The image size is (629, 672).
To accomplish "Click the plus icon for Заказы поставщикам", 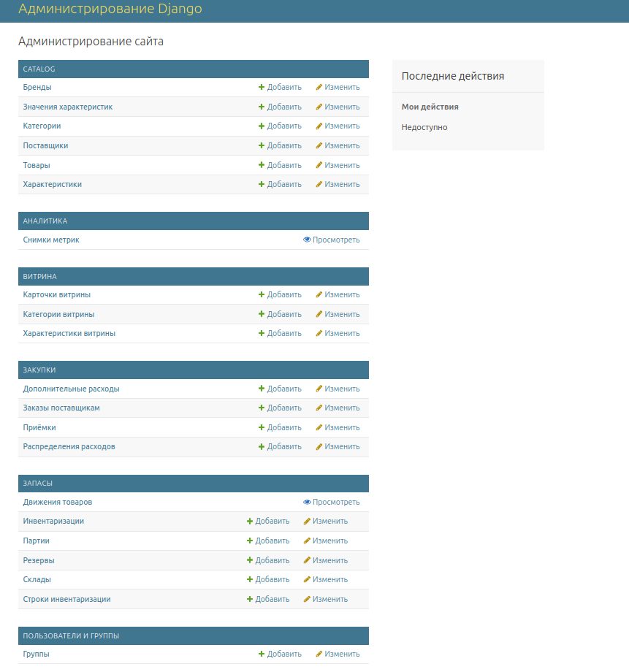I will (261, 408).
